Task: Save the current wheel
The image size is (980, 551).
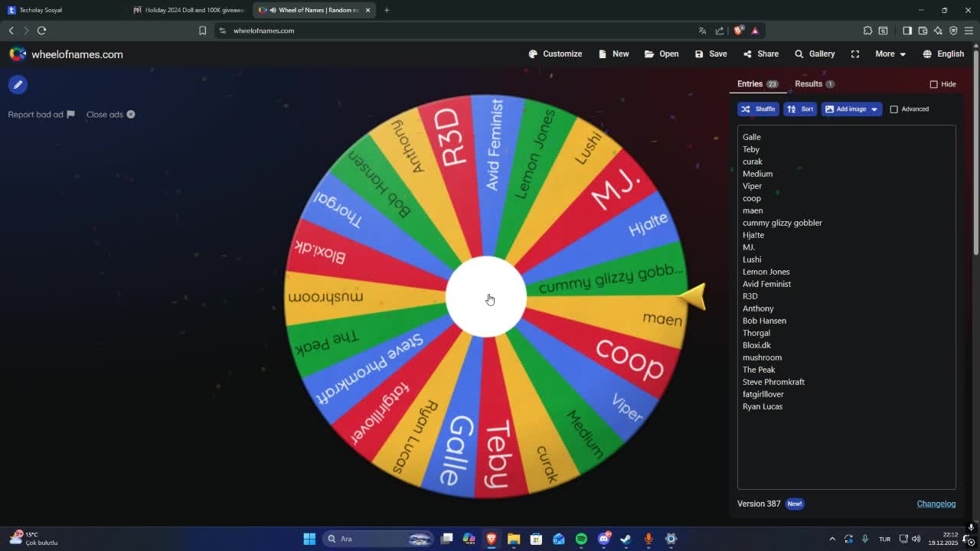Action: pos(710,54)
